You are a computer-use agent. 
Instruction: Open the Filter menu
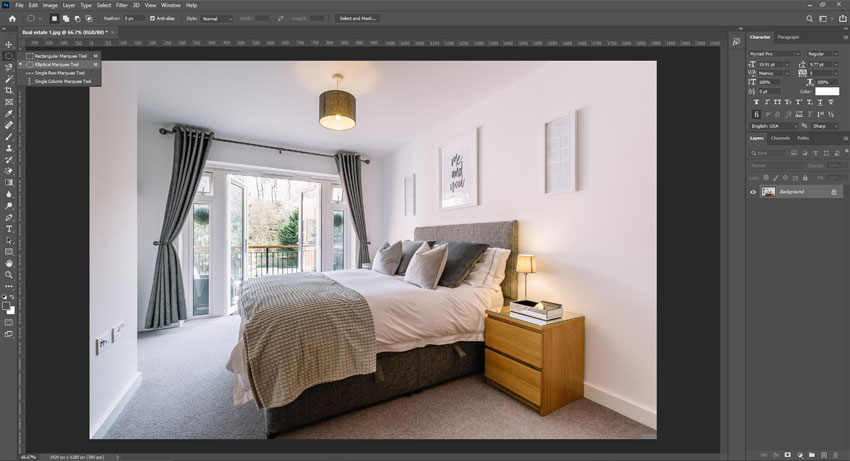click(122, 5)
